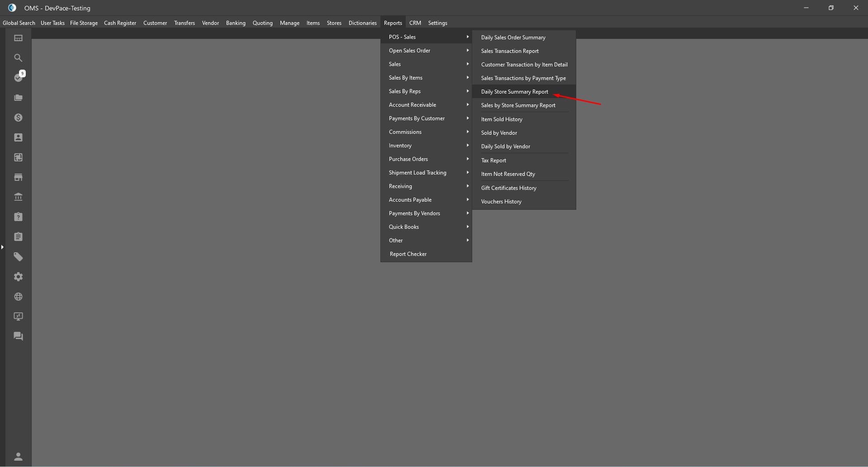Viewport: 868px width, 467px height.
Task: Expand the Purchase Orders submenu arrow
Action: point(468,159)
